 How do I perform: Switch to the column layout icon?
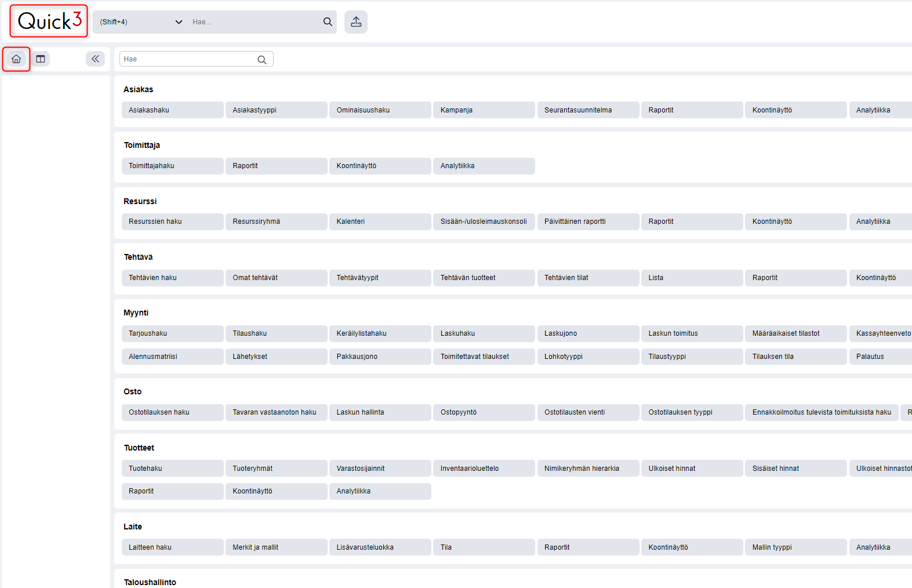[41, 59]
